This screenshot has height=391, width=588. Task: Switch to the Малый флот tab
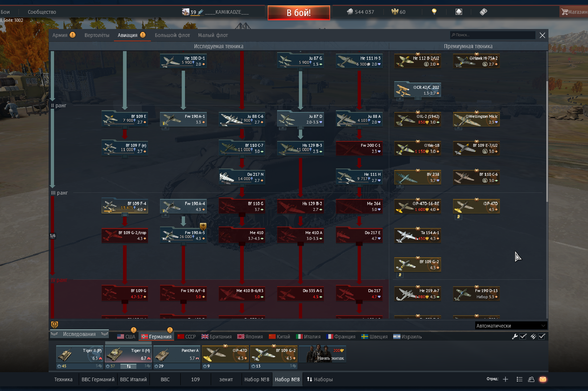pyautogui.click(x=213, y=35)
